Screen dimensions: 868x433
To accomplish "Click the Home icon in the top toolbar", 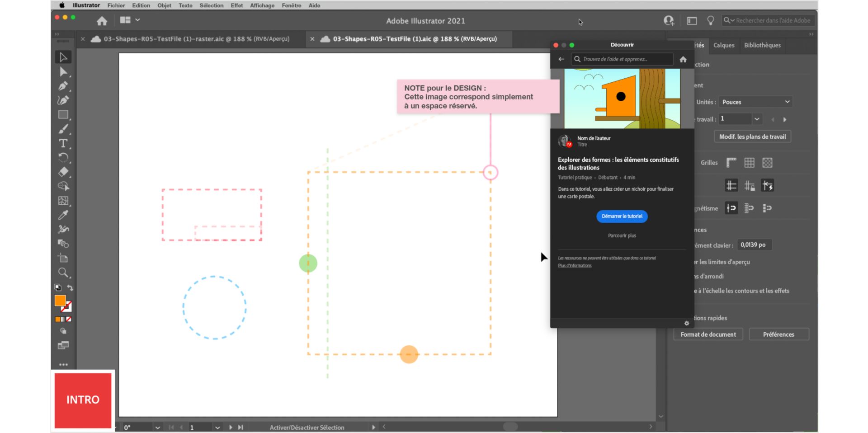I will tap(102, 21).
